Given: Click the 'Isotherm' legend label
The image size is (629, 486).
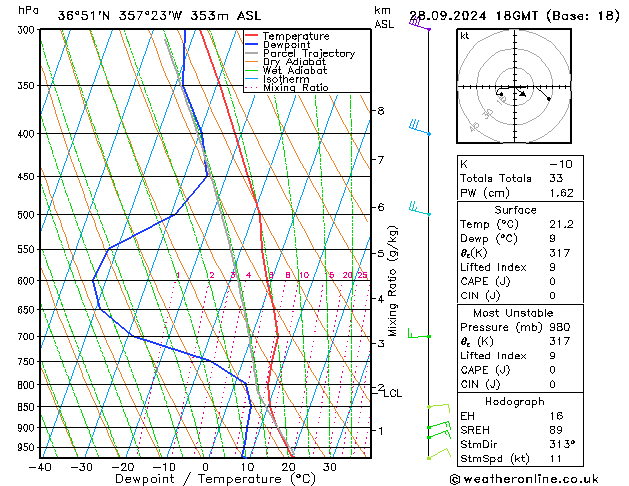Looking at the screenshot, I should tap(286, 79).
